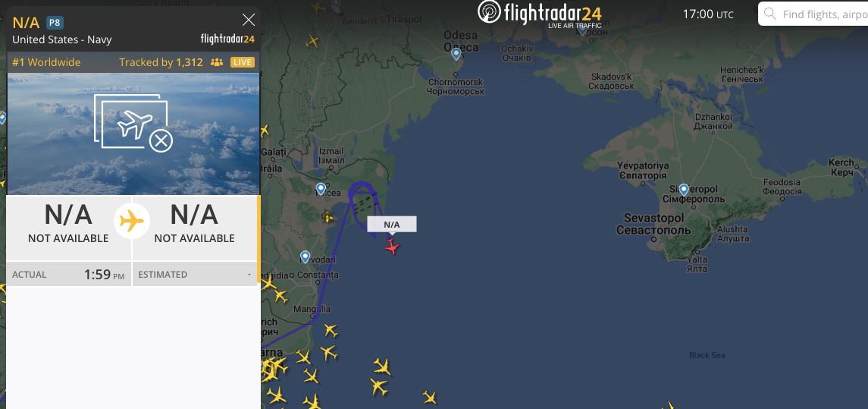Select the red P8 aircraft on map
The image size is (868, 409).
pyautogui.click(x=392, y=246)
